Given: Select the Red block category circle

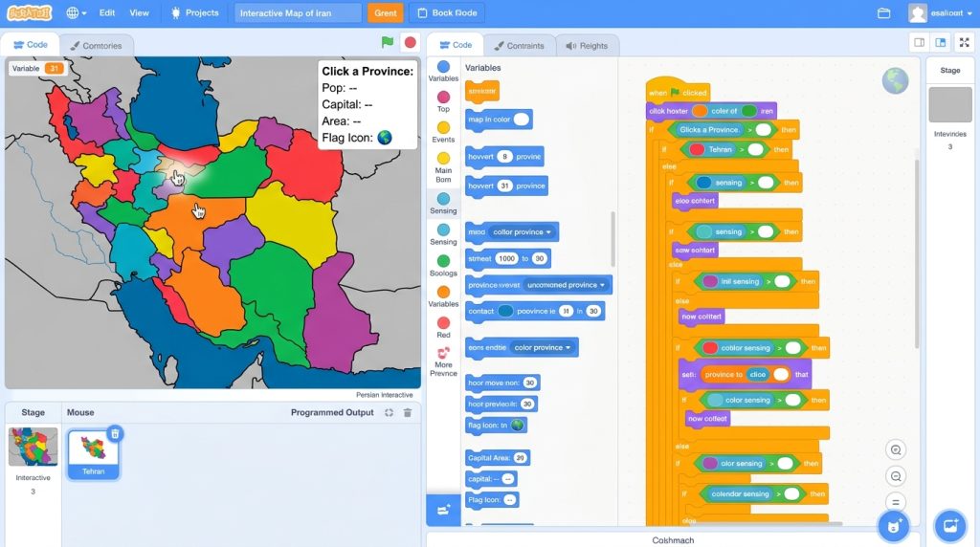Looking at the screenshot, I should [443, 323].
